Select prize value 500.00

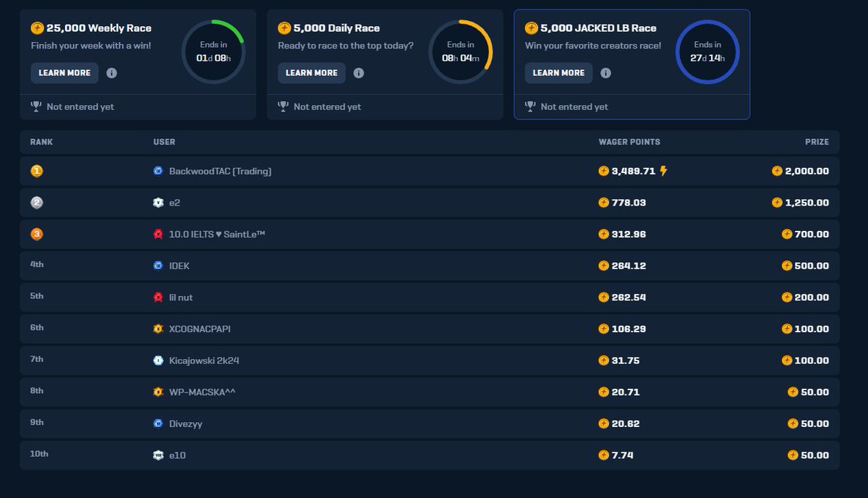(x=812, y=266)
